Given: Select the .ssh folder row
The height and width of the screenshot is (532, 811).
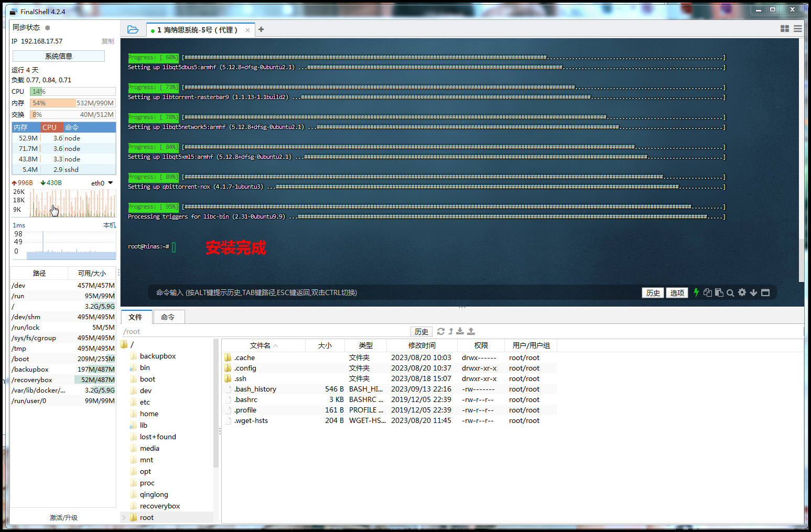Looking at the screenshot, I should [389, 378].
